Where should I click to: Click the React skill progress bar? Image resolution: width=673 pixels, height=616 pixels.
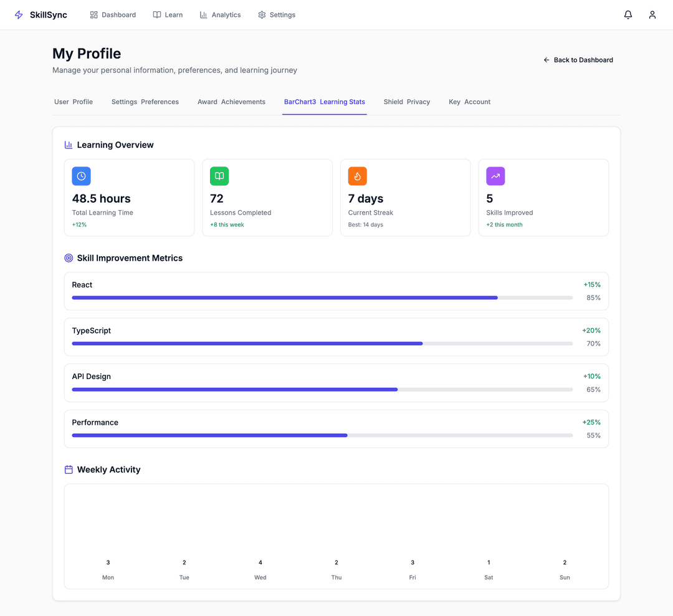(322, 298)
